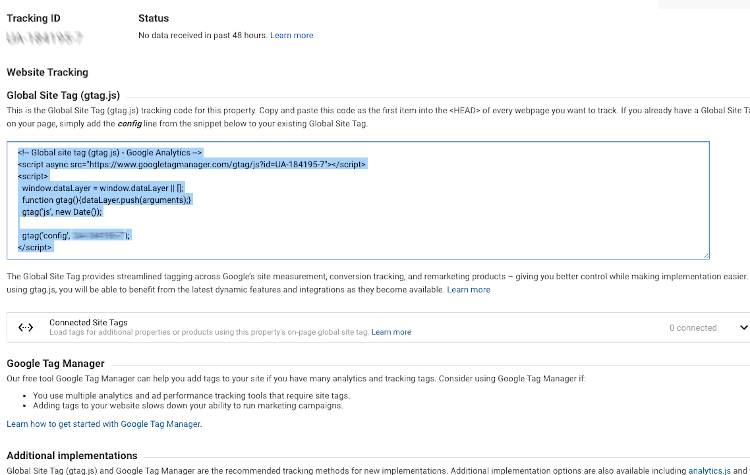Open Learn how to get started with Google Tag Manager
750x475 pixels.
click(103, 424)
